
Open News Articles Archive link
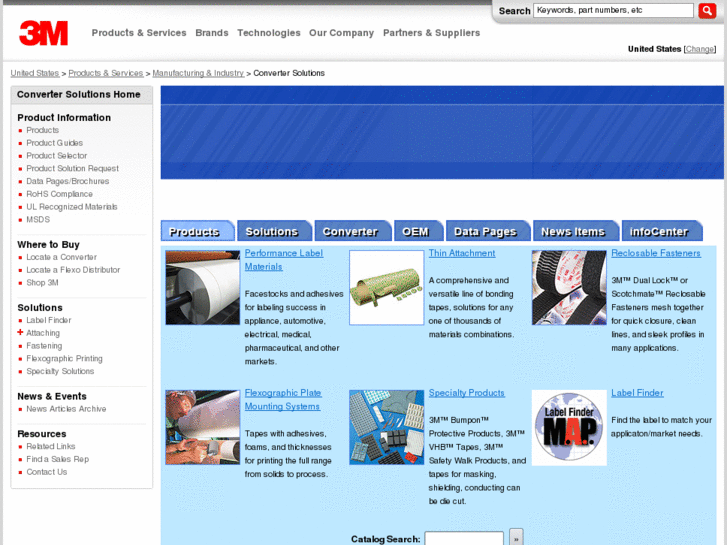(66, 409)
